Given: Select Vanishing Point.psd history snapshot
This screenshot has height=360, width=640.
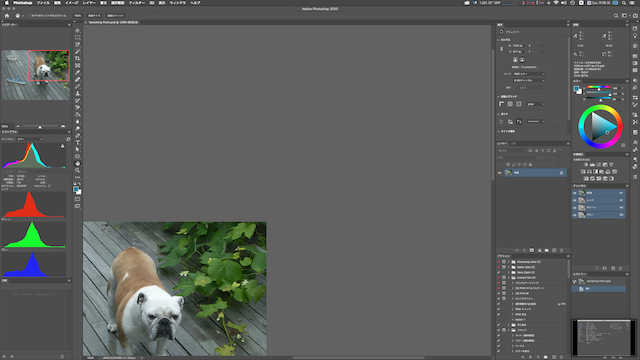Looking at the screenshot, I should 599,281.
